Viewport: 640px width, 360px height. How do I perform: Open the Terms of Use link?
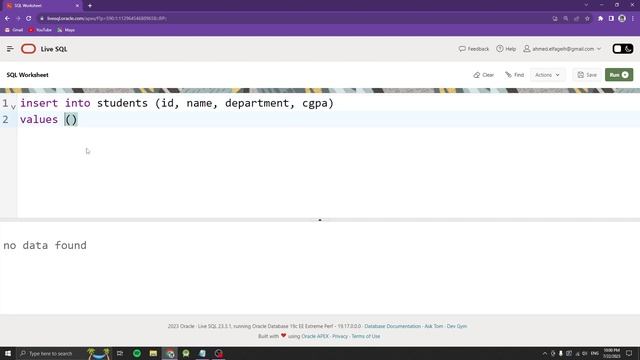coord(366,336)
